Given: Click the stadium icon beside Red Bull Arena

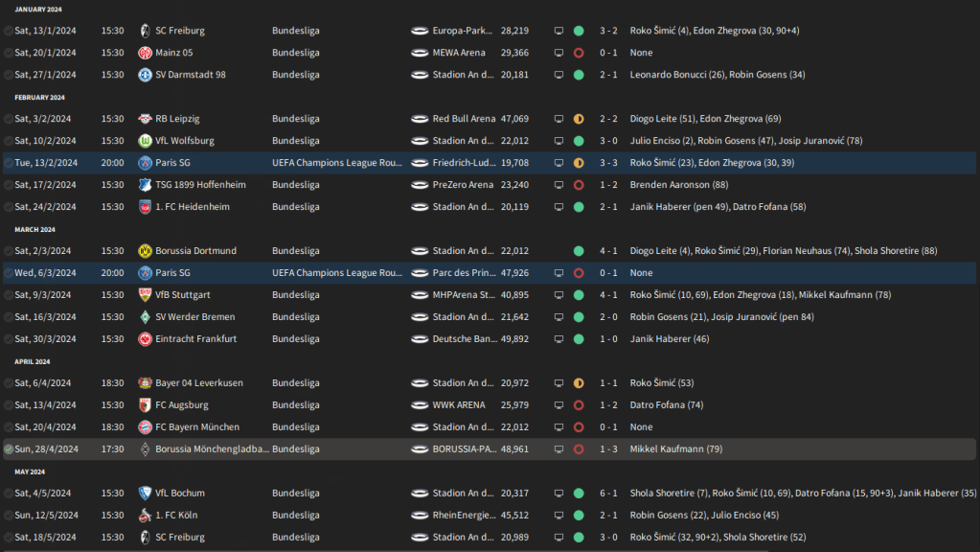Looking at the screenshot, I should (419, 119).
